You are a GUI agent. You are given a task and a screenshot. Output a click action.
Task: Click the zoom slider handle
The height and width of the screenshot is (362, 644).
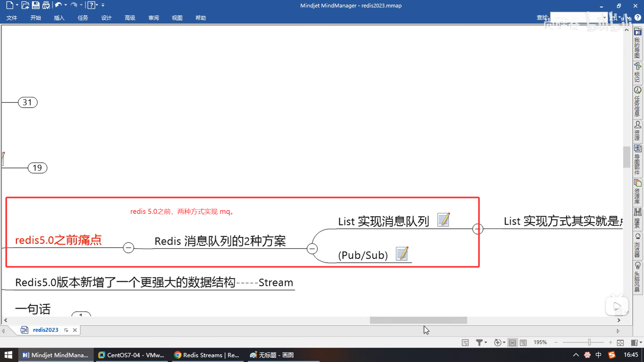click(x=589, y=342)
